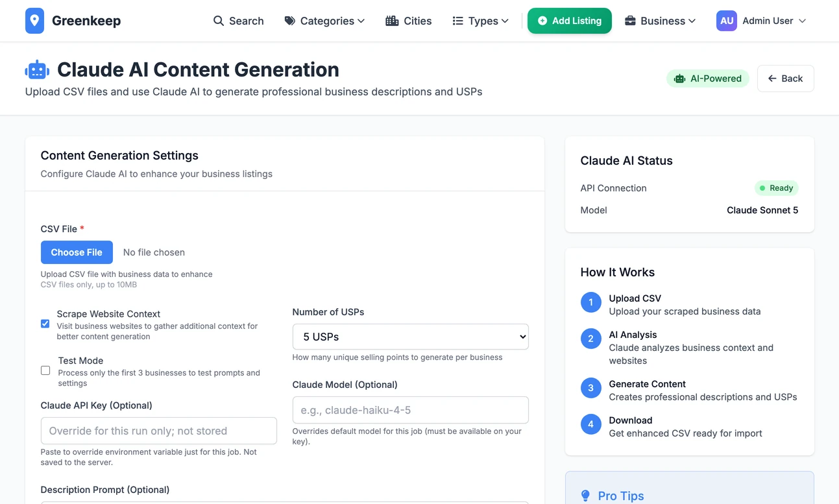Viewport: 839px width, 504px height.
Task: Uncheck the Scrape Website Context checkbox
Action: (x=45, y=324)
